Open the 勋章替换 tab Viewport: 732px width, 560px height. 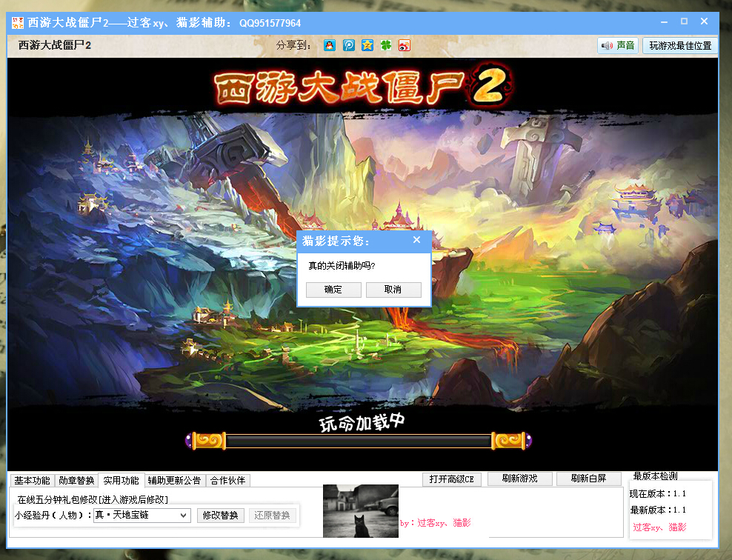76,481
